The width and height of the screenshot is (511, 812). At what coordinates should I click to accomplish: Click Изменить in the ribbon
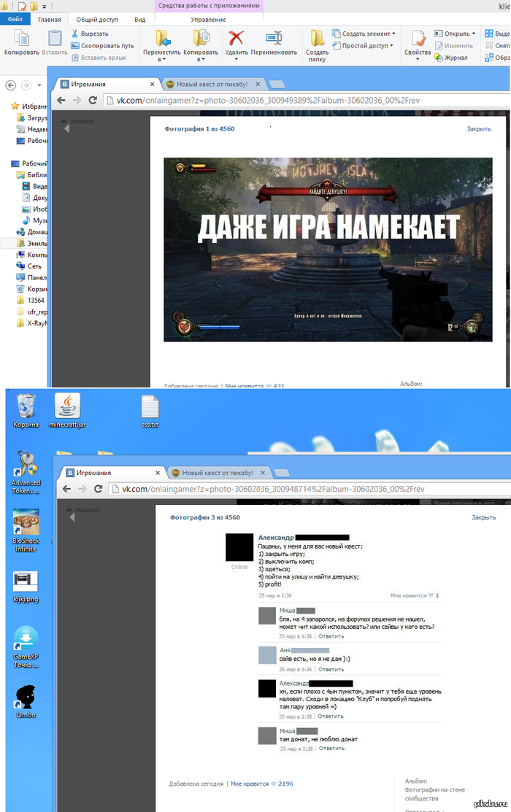(x=454, y=45)
